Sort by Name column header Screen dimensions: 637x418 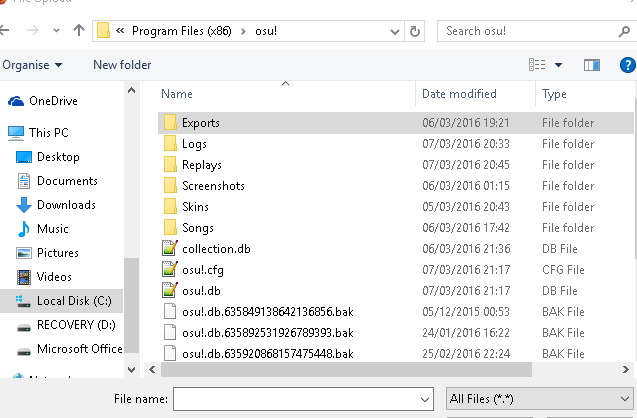click(x=177, y=94)
